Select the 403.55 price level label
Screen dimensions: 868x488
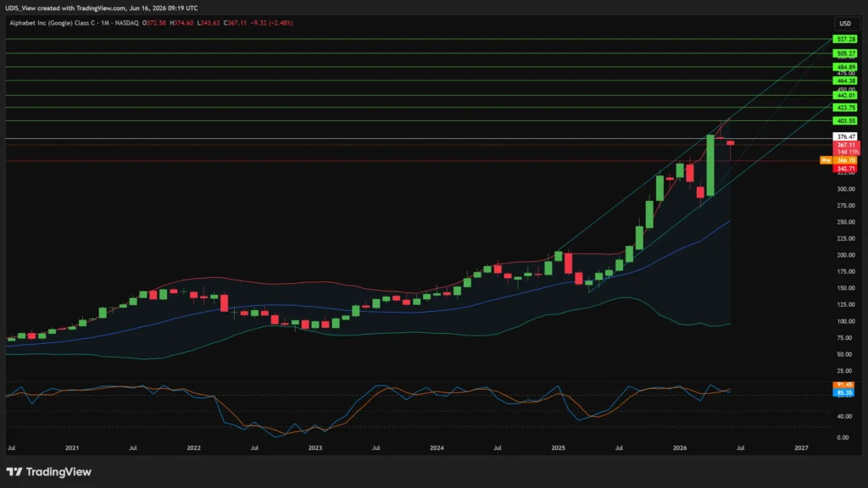pyautogui.click(x=845, y=120)
